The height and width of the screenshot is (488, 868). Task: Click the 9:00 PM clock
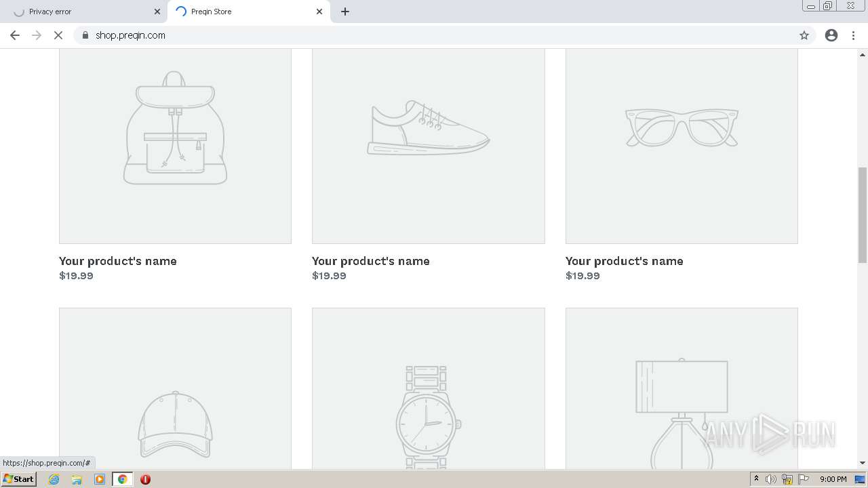[833, 479]
